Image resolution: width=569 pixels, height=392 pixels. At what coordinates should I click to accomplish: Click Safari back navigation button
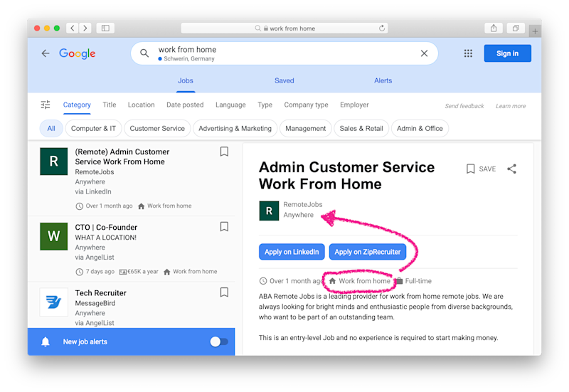click(x=73, y=28)
